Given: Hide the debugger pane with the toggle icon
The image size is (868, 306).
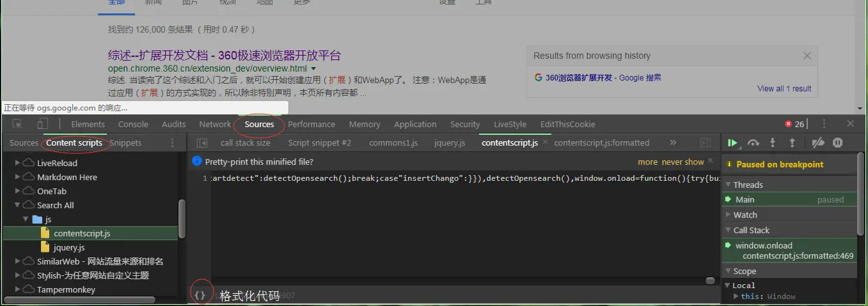Looking at the screenshot, I should coord(705,142).
